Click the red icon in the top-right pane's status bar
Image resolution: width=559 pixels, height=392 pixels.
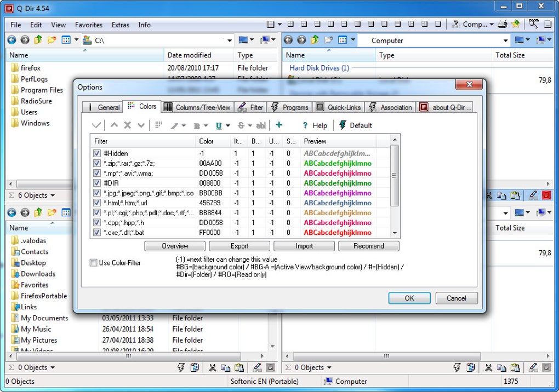coord(546,195)
